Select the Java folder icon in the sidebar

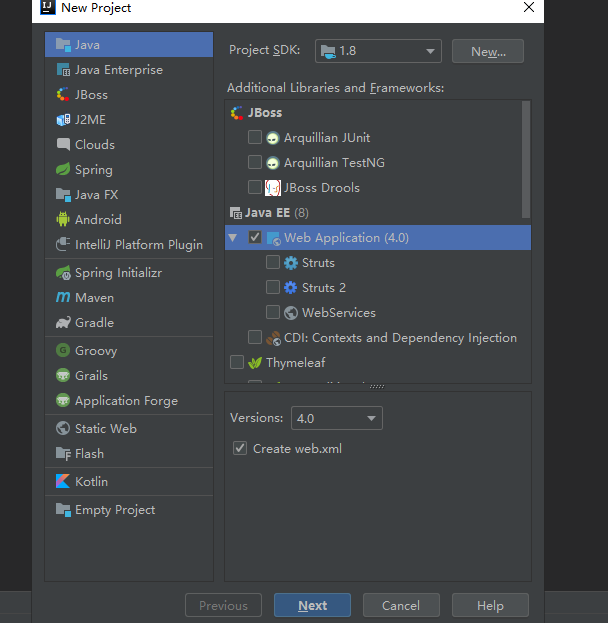pos(63,45)
